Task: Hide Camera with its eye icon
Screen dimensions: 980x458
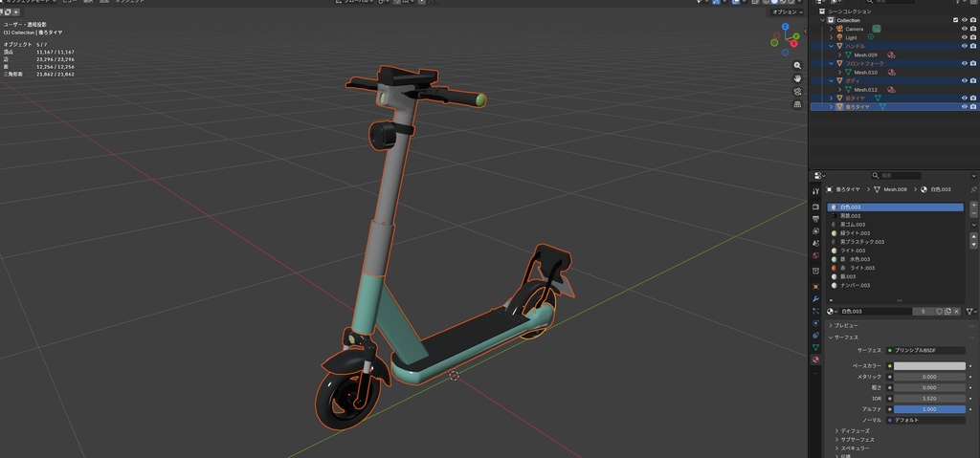Action: [965, 29]
